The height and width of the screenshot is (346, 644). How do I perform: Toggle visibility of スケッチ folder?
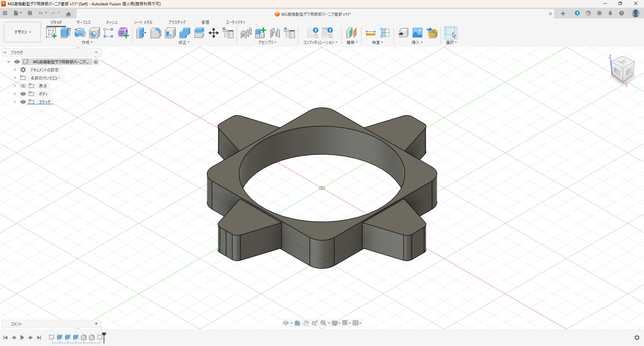tap(23, 102)
